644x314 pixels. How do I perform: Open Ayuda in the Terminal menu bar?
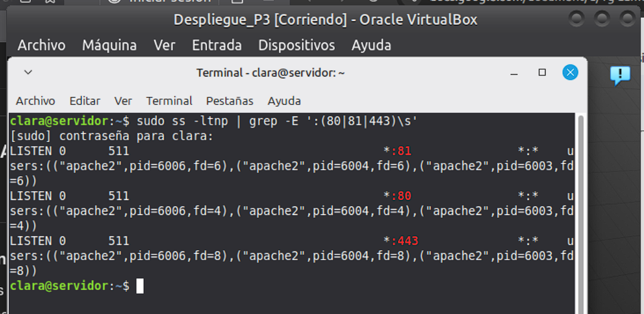(284, 101)
